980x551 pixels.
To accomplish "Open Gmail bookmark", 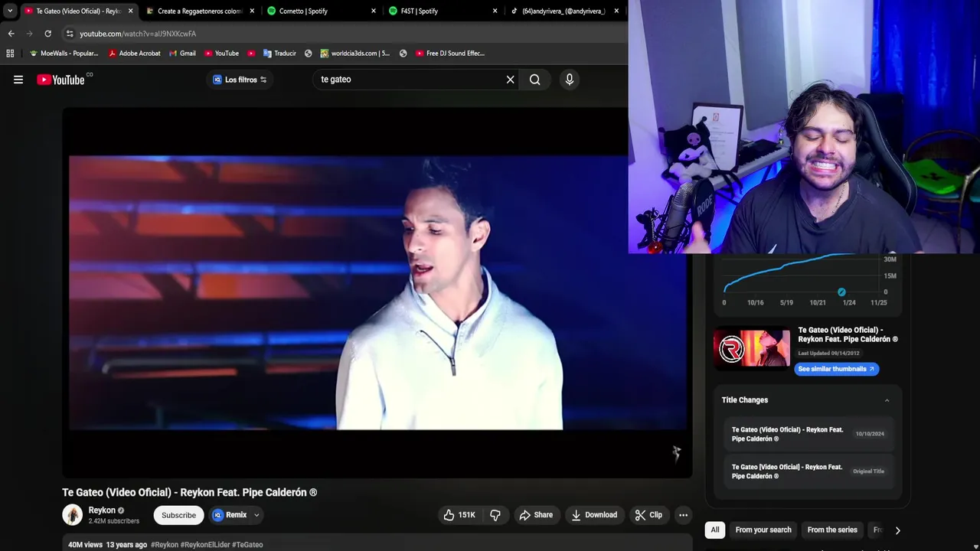I will (x=182, y=54).
